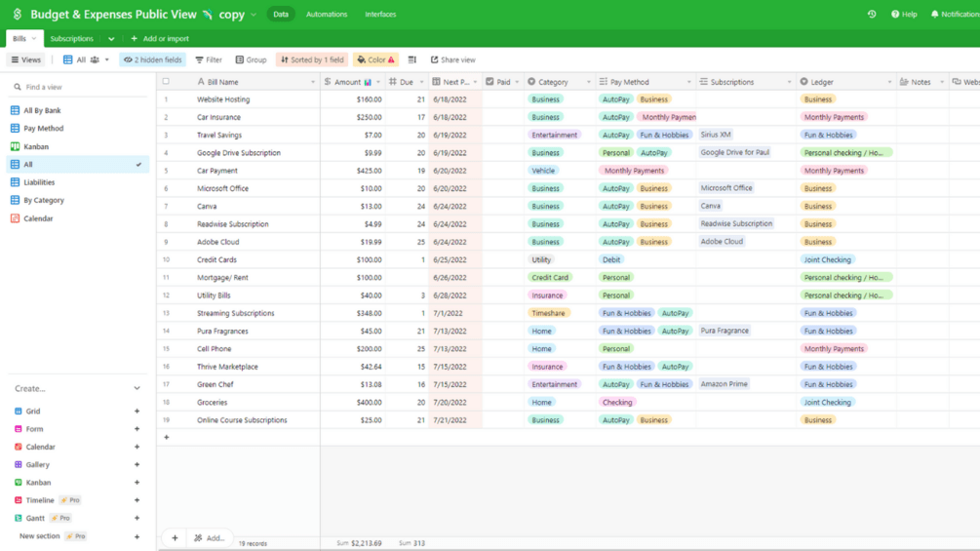980x551 pixels.
Task: Open the base history clock icon
Action: pyautogui.click(x=871, y=14)
